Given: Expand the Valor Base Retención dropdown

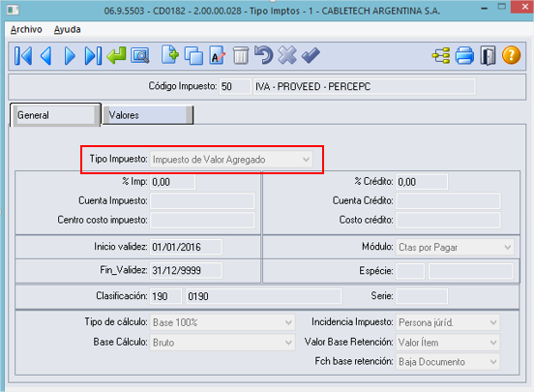Looking at the screenshot, I should coord(493,343).
